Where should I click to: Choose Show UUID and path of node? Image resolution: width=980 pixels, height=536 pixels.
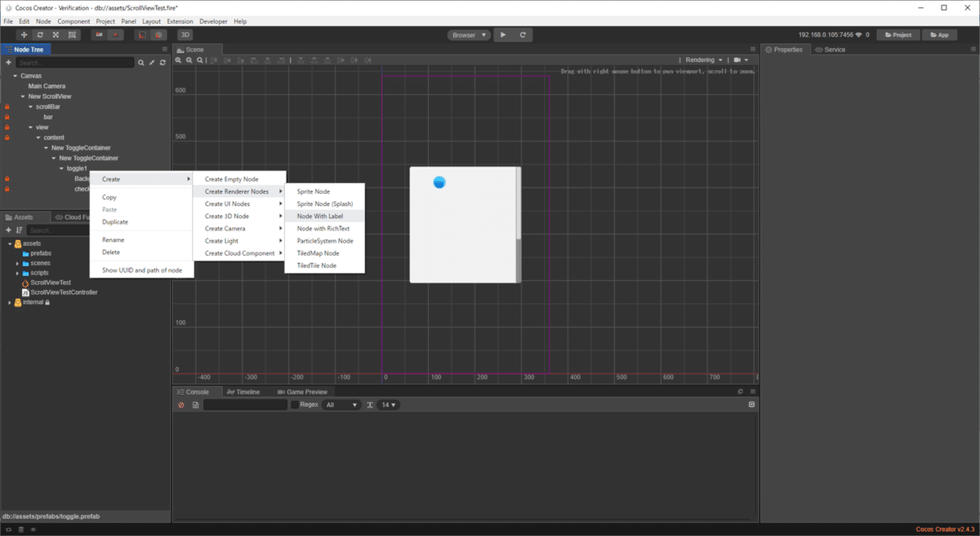[x=141, y=270]
